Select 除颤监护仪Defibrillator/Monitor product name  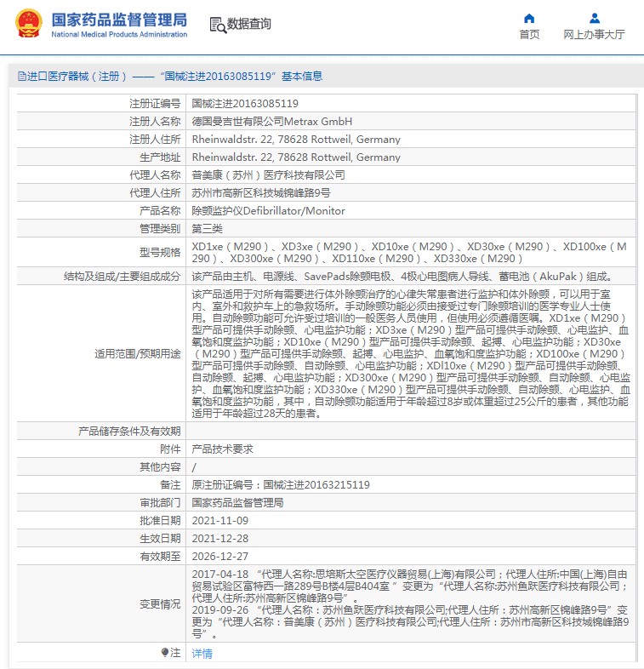268,211
